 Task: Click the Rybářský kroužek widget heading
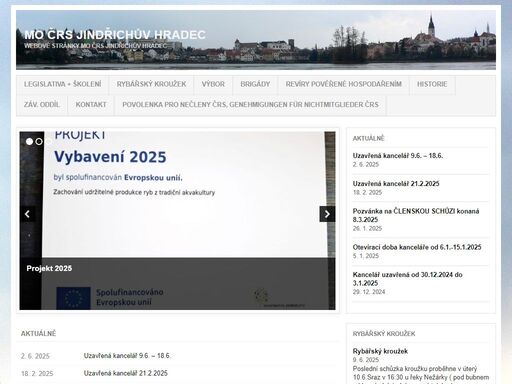pos(384,334)
